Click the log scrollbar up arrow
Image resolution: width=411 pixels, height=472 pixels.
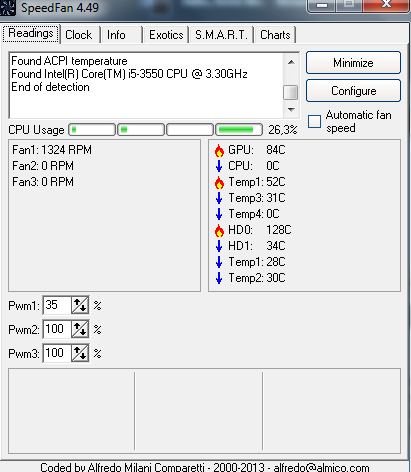point(291,62)
